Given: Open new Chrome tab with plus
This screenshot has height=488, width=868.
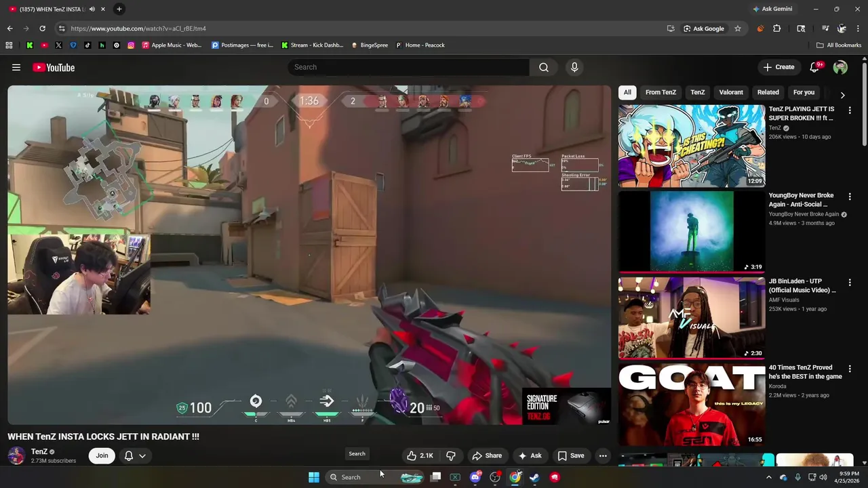Looking at the screenshot, I should pyautogui.click(x=119, y=9).
